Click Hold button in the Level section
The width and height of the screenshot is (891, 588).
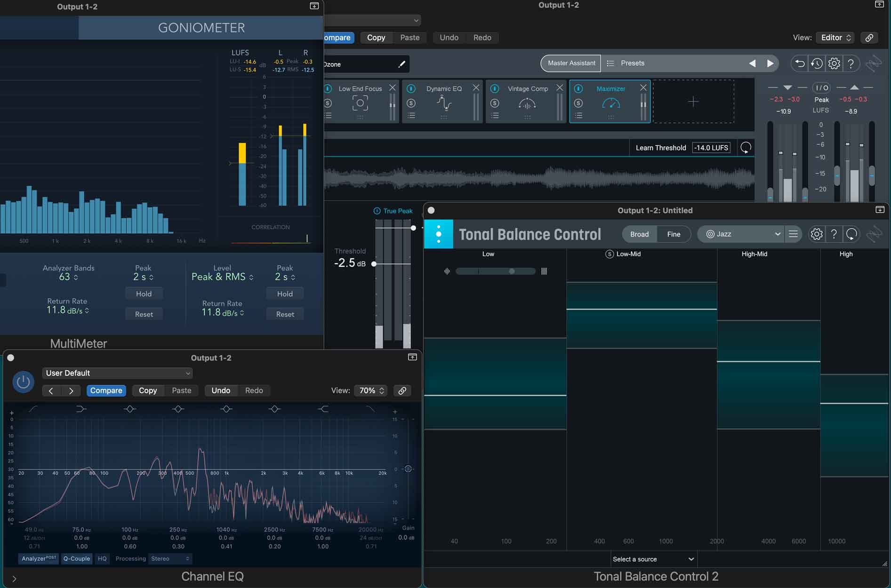[x=285, y=294]
